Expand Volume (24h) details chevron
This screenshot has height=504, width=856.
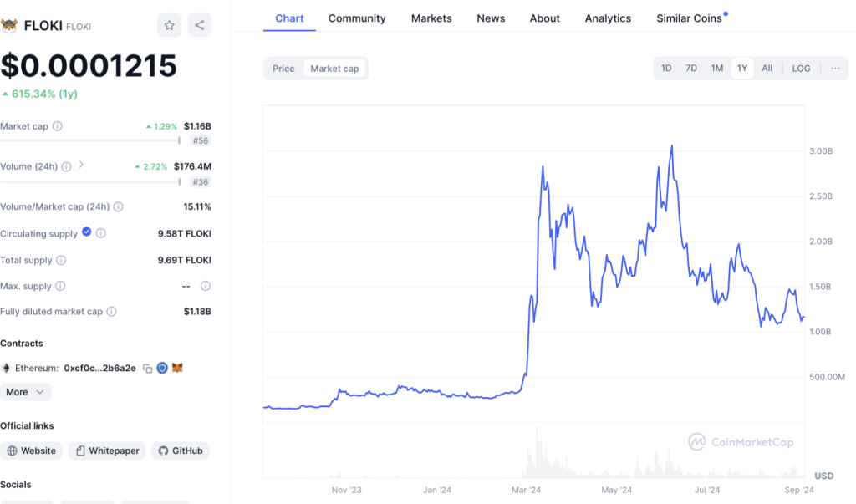coord(81,165)
